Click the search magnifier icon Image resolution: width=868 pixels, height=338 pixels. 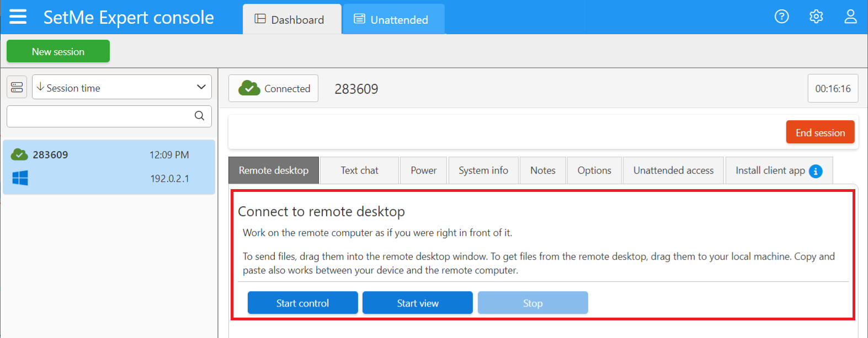pyautogui.click(x=199, y=116)
